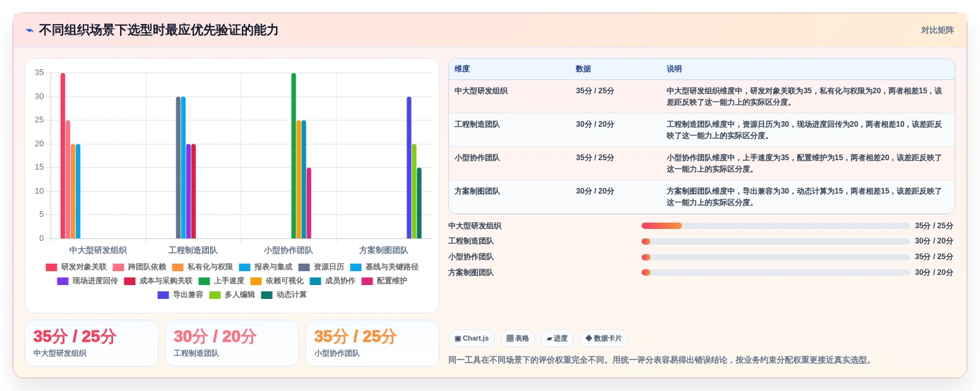Select the Chart.js tag
The width and height of the screenshot is (980, 391).
pos(471,339)
